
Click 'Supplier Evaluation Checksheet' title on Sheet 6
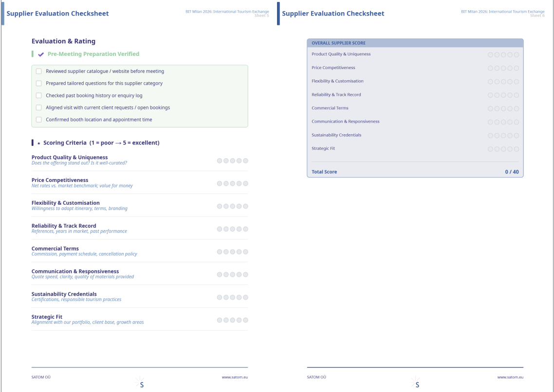coord(333,14)
